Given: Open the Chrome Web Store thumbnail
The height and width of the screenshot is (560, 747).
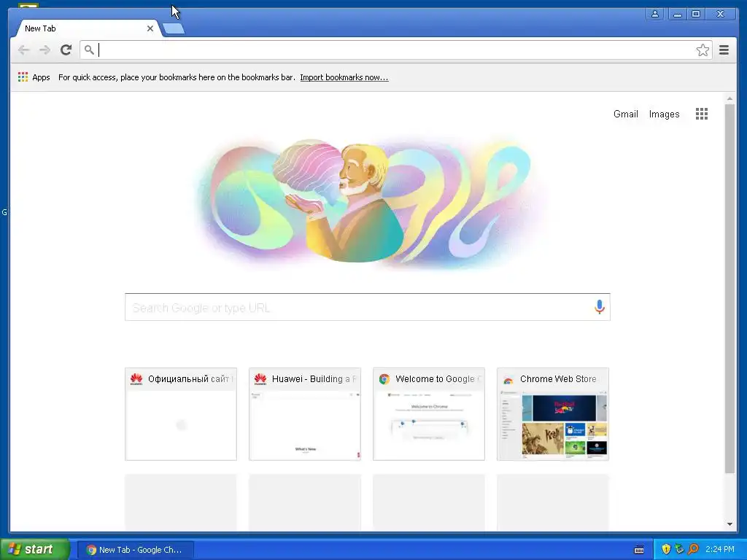Looking at the screenshot, I should tap(553, 414).
